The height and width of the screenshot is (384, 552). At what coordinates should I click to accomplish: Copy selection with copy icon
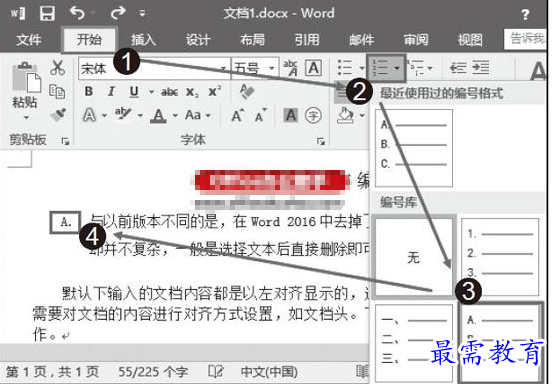57,92
